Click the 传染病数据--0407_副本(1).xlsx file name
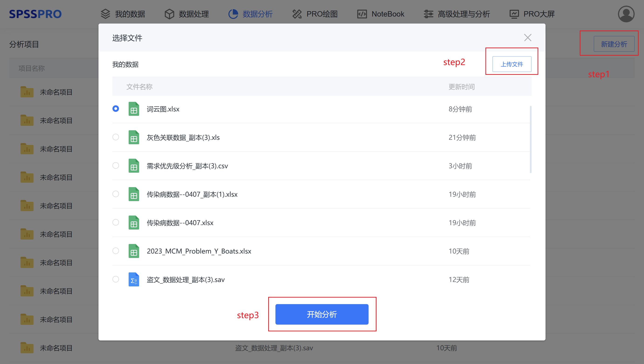The width and height of the screenshot is (644, 364). click(192, 194)
